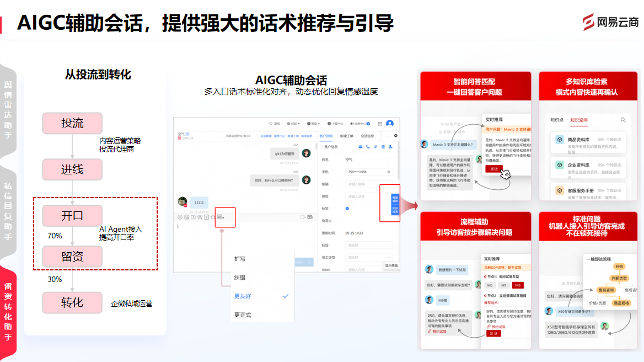The height and width of the screenshot is (362, 644).
Task: Click the 手机 number input field
Action: pyautogui.click(x=369, y=172)
